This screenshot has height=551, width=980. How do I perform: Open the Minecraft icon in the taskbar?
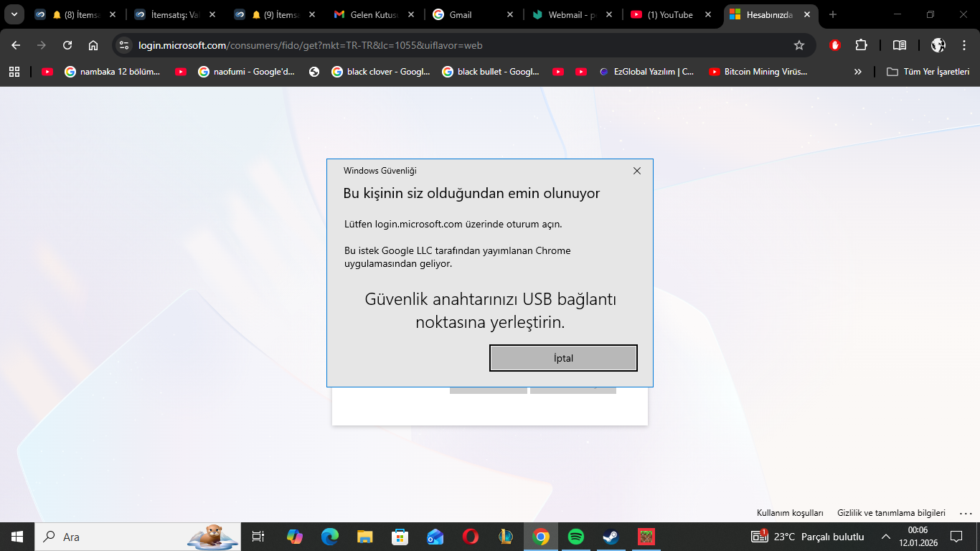[646, 537]
